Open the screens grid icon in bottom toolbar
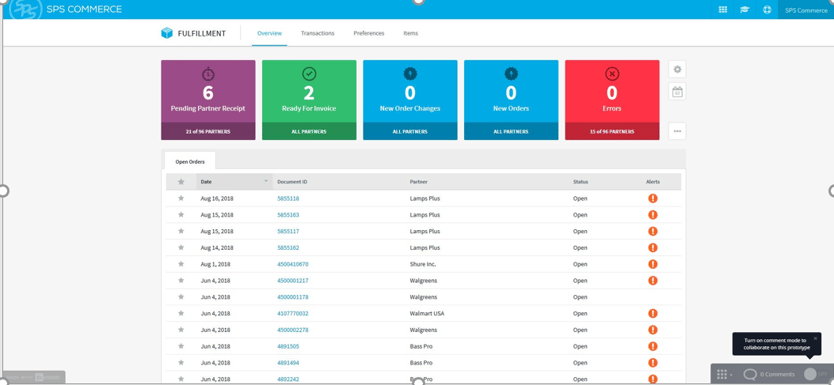Screen dimensions: 834x385 click(x=722, y=374)
